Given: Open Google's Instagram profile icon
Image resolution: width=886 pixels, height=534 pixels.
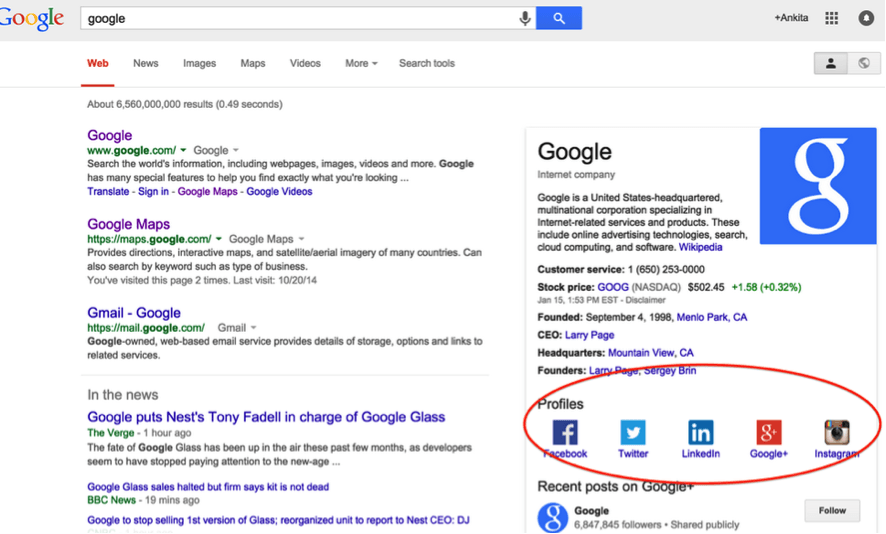Looking at the screenshot, I should [836, 432].
